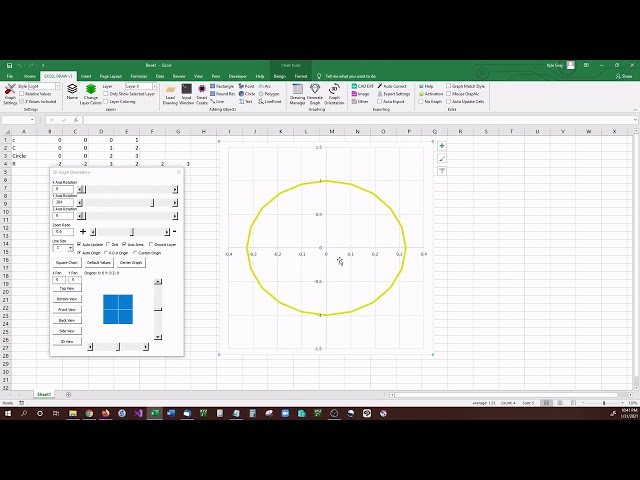The height and width of the screenshot is (480, 640).
Task: Click the Square Chart button
Action: point(67,262)
